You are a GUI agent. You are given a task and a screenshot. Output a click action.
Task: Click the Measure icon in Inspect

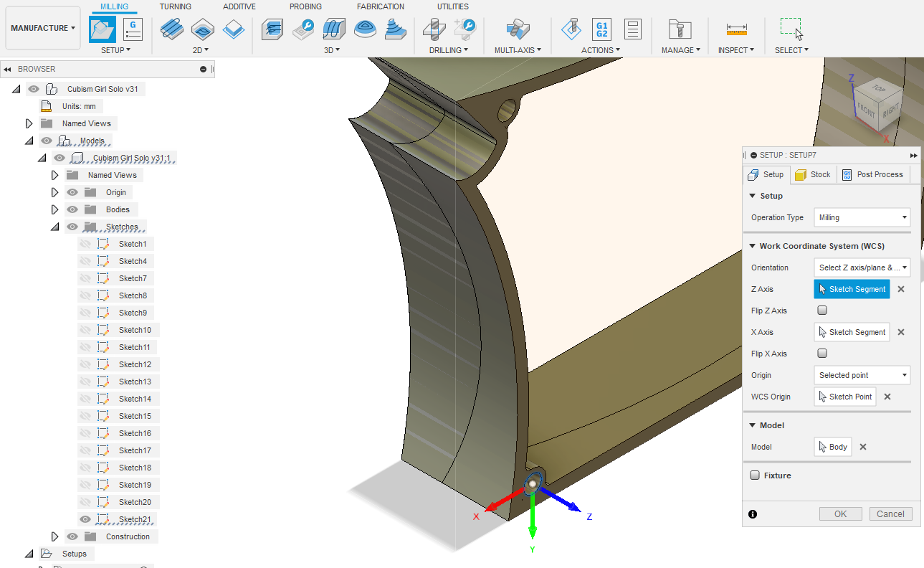pos(736,29)
